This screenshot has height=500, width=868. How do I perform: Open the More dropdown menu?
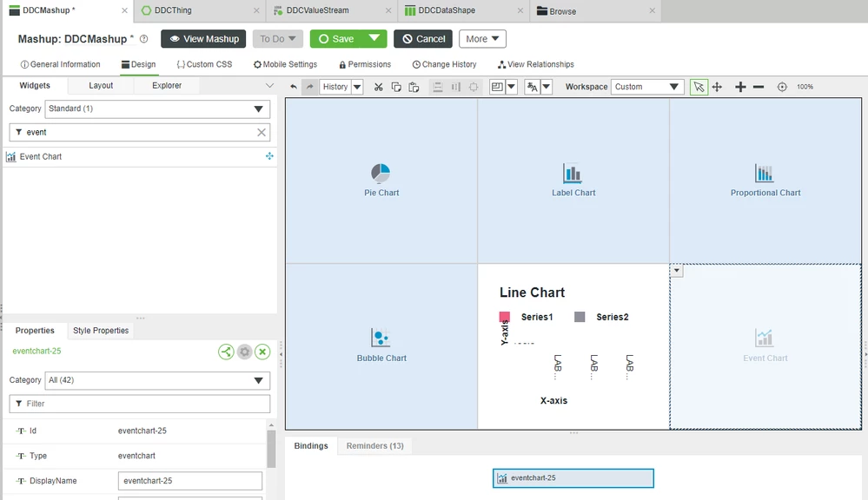tap(482, 39)
